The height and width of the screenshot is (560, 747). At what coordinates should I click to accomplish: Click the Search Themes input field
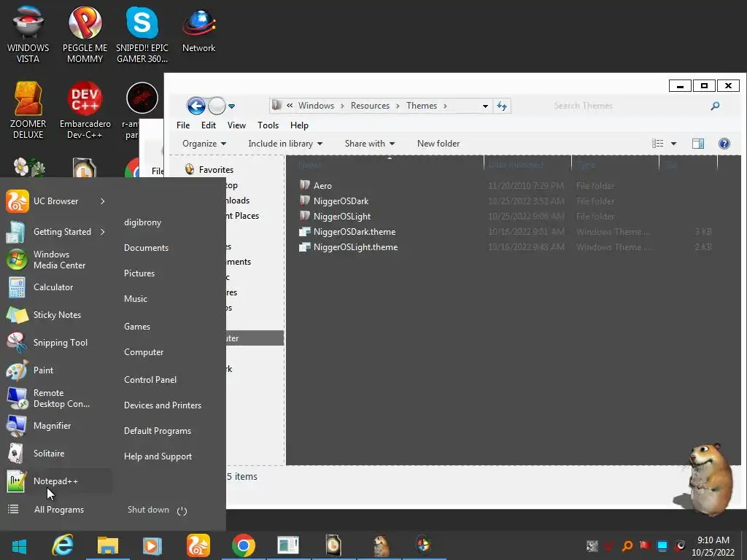pos(628,106)
